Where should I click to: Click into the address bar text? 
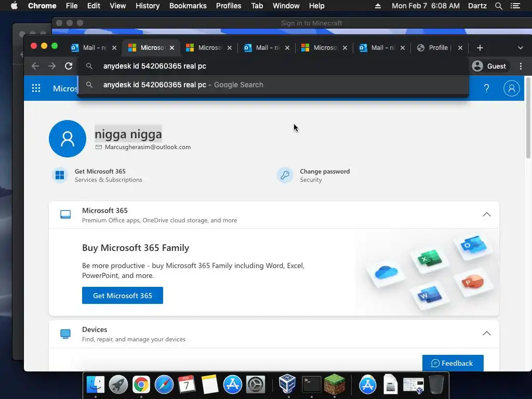155,66
